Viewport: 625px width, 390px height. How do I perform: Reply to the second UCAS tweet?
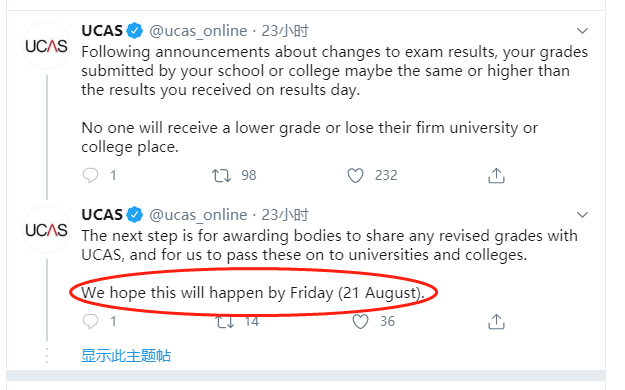pos(90,321)
